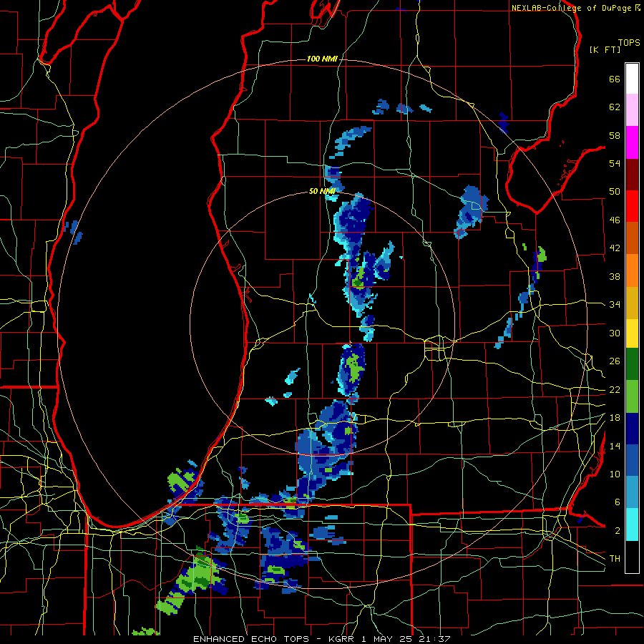Click the navy blue legend swatch
Screen dimensions: 644x644
632,429
